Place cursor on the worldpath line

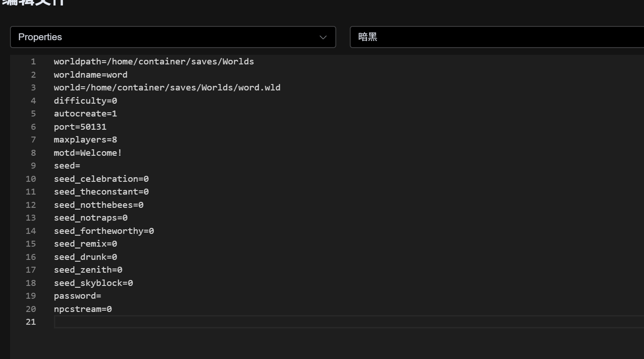click(153, 62)
